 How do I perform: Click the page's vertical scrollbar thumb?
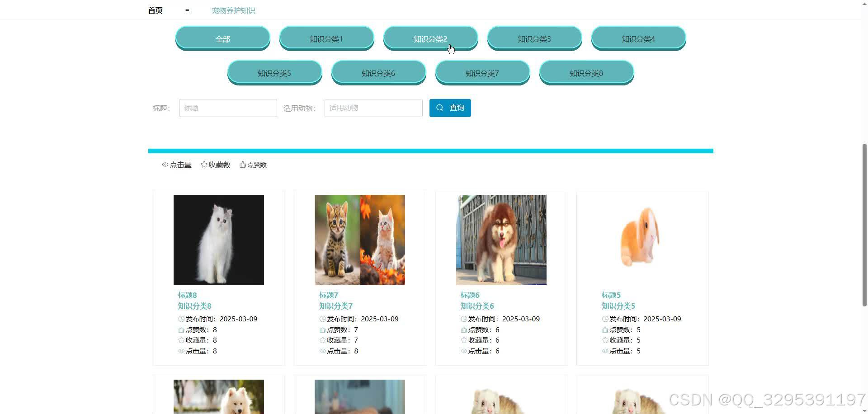[865, 225]
